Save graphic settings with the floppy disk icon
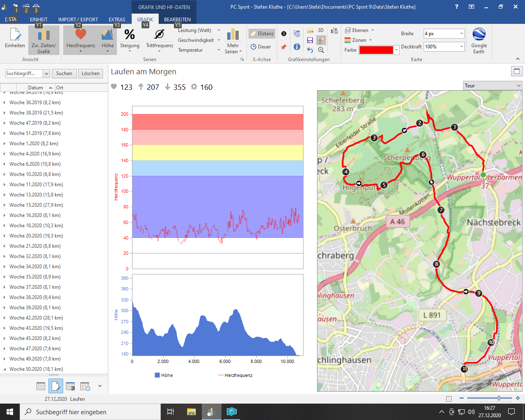The width and height of the screenshot is (525, 420). point(310,40)
